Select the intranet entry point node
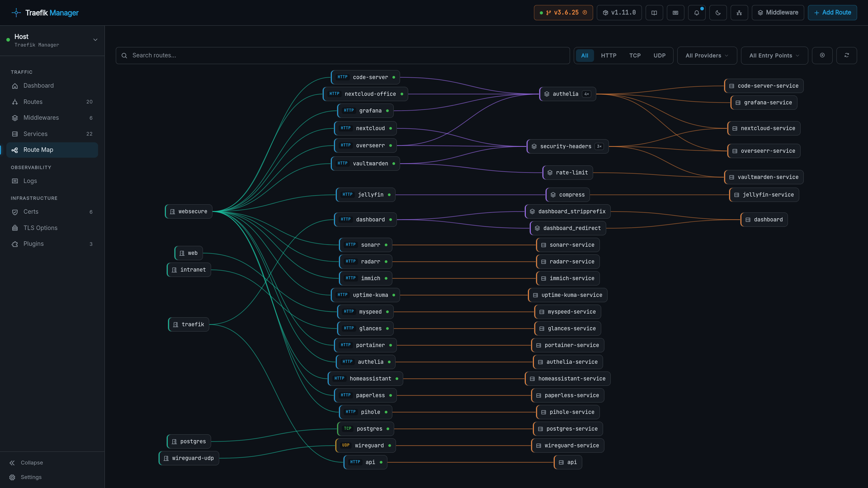868x488 pixels. [189, 270]
